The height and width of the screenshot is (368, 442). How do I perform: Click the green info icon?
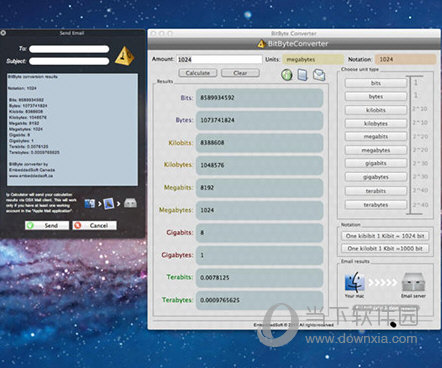click(x=287, y=75)
